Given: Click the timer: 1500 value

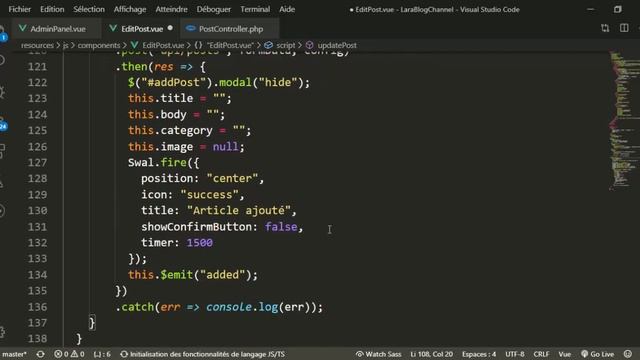Looking at the screenshot, I should [200, 243].
